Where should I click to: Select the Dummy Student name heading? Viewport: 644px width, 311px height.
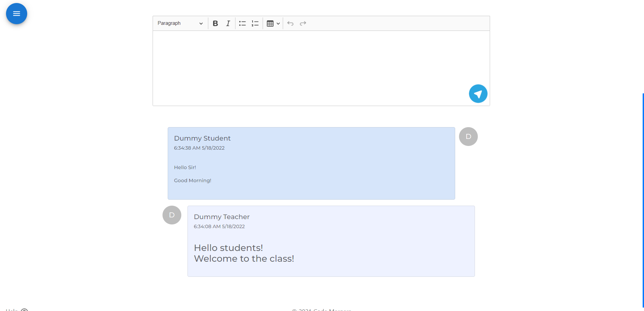click(202, 138)
